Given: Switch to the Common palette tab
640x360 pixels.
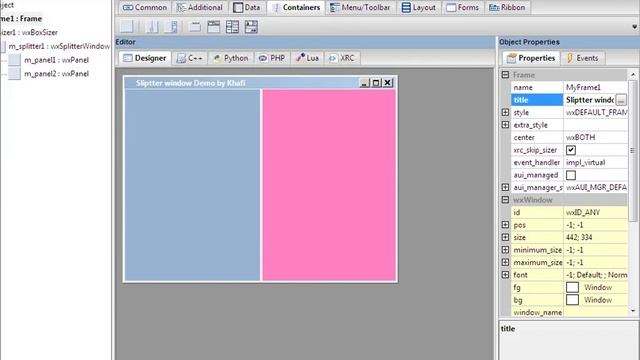Looking at the screenshot, I should click(144, 7).
